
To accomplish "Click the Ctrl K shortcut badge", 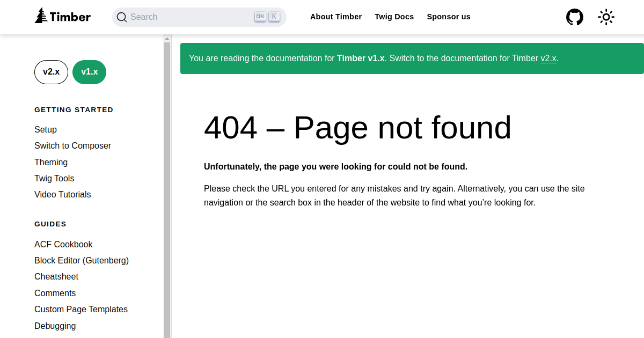I will [267, 17].
